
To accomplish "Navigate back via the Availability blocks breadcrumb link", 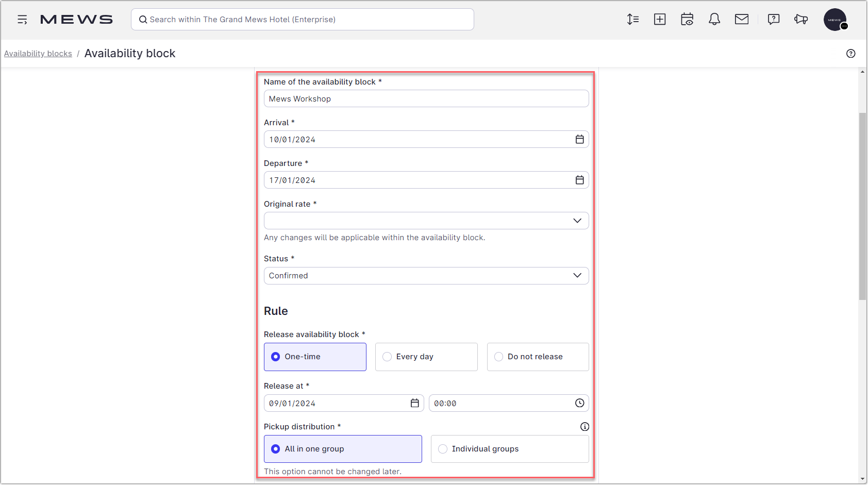I will pos(38,53).
